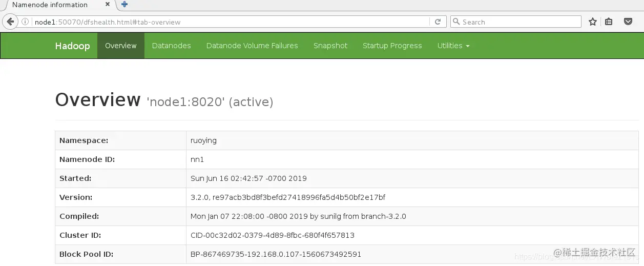The width and height of the screenshot is (644, 266).
Task: Switch to the Snapshot tab
Action: [x=330, y=46]
